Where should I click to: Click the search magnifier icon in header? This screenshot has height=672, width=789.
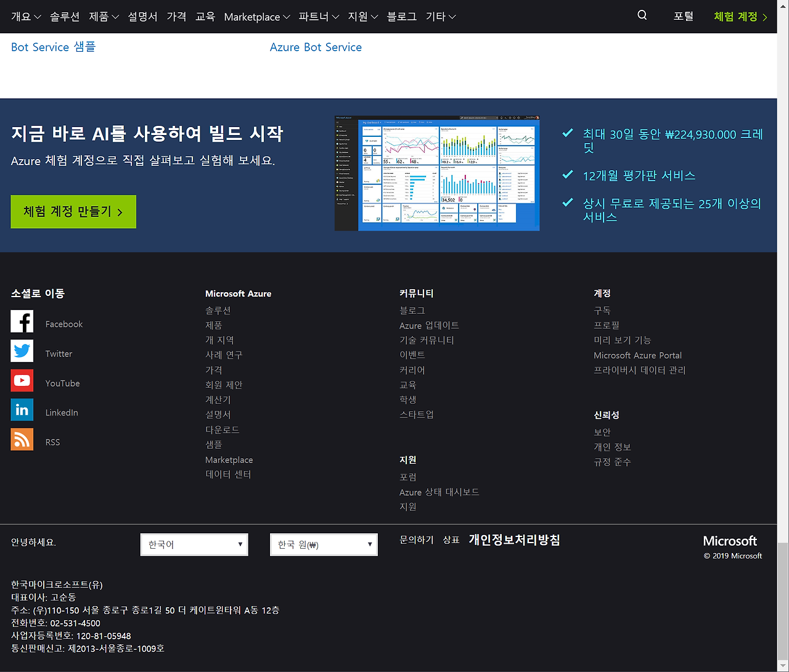642,15
